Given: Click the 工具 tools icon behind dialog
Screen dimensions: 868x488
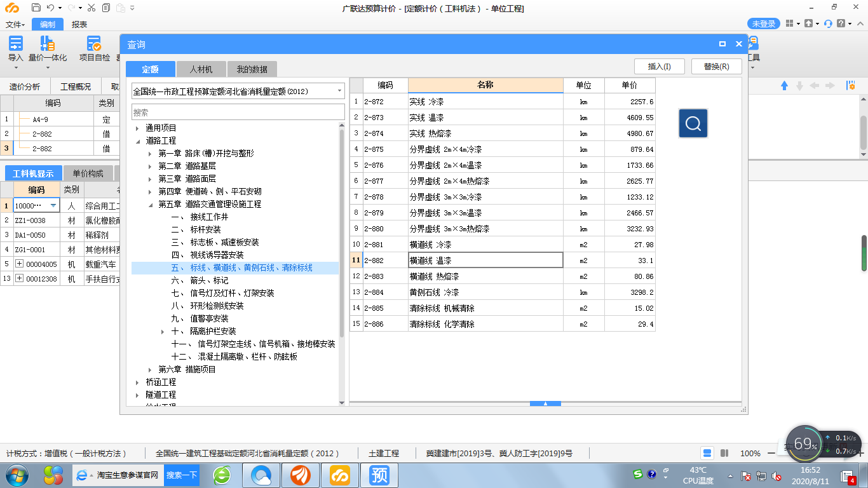Looking at the screenshot, I should click(754, 43).
